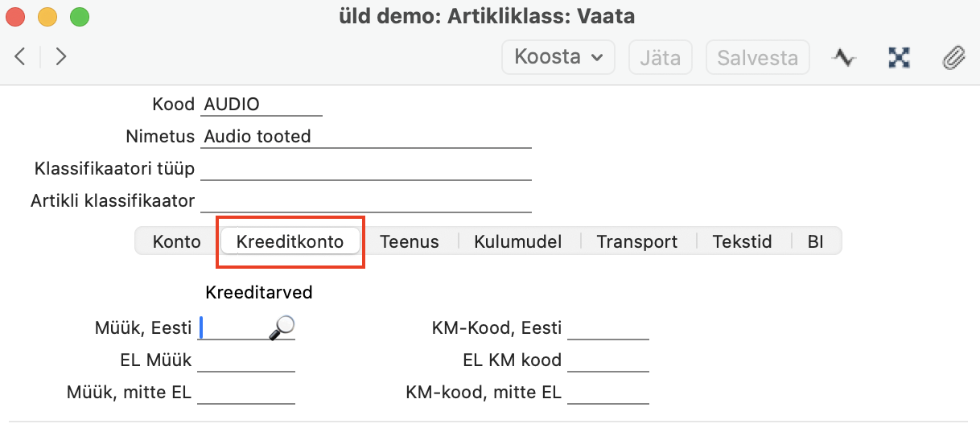Click magnifier lookup in Müük, Eesti field
The image size is (980, 428).
[282, 327]
